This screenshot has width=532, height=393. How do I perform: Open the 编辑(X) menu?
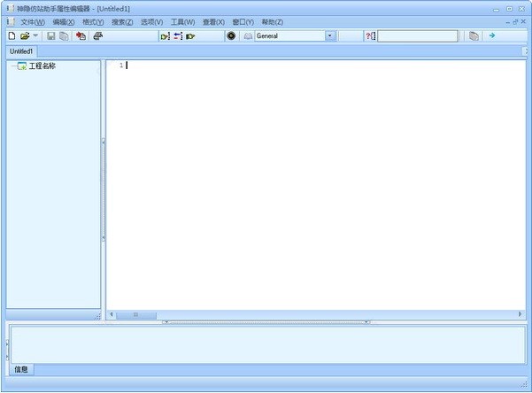pyautogui.click(x=64, y=22)
